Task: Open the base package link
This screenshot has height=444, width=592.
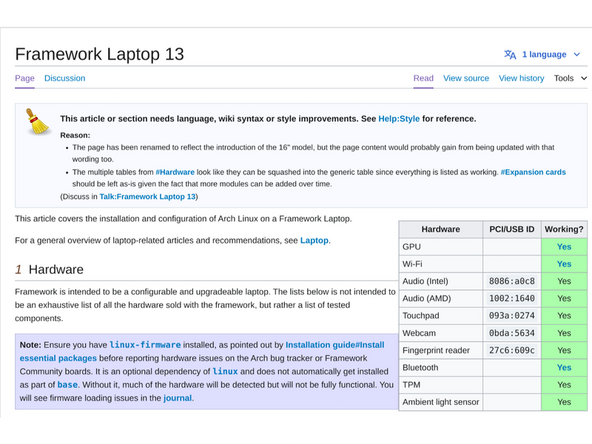Action: coord(68,385)
